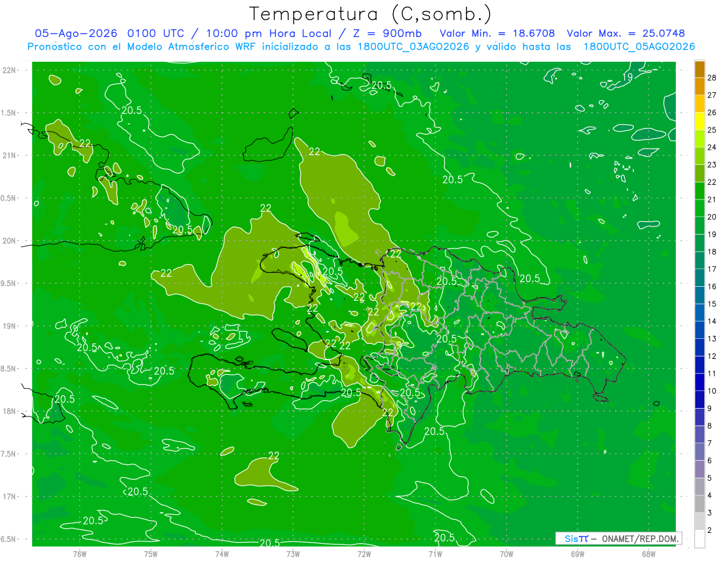The height and width of the screenshot is (562, 728).
Task: Click the '73W' longitude axis label
Action: coord(293,554)
